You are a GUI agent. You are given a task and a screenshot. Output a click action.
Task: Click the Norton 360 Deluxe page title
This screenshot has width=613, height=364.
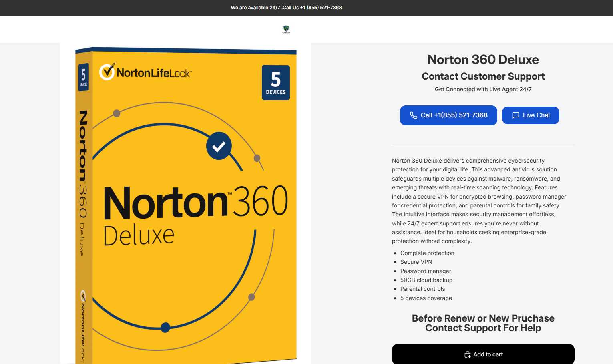coord(483,60)
